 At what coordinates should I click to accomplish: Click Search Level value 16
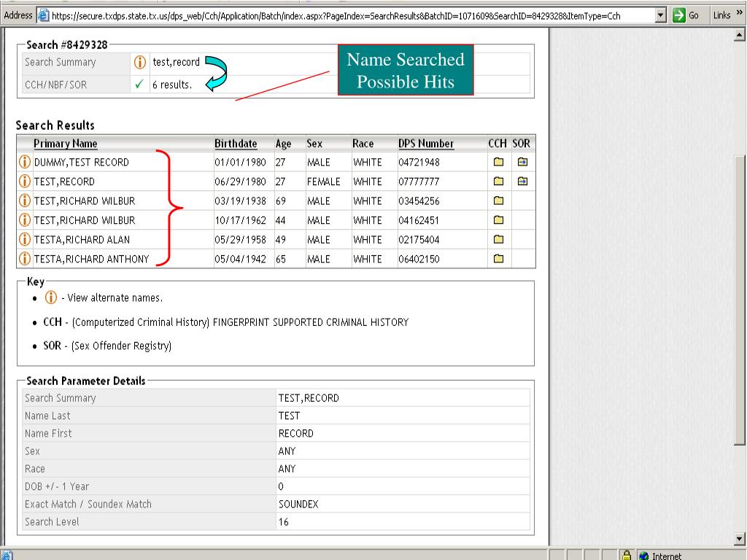pyautogui.click(x=284, y=522)
